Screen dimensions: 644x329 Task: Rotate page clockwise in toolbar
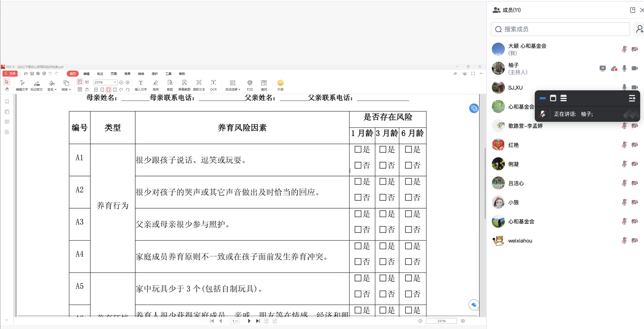tap(121, 90)
